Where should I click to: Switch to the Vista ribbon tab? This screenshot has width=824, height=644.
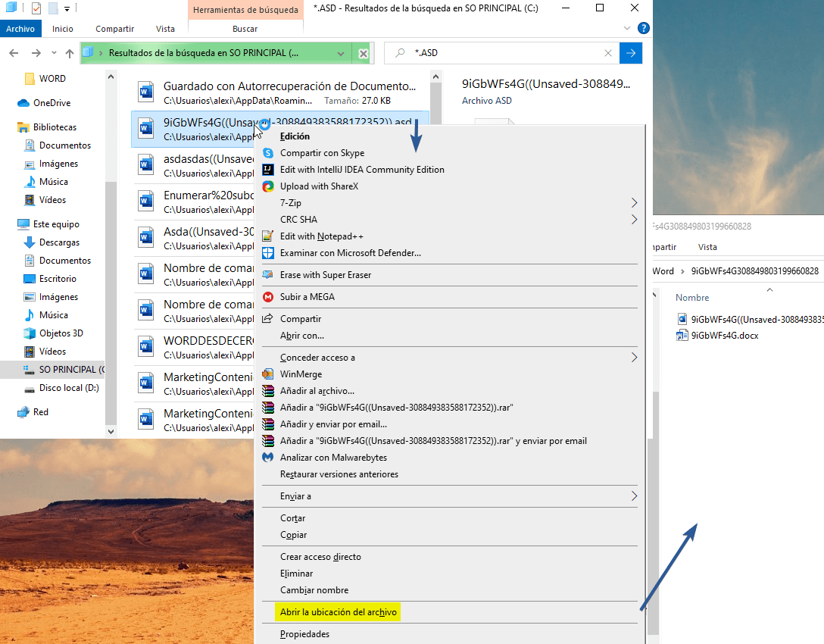(x=165, y=29)
